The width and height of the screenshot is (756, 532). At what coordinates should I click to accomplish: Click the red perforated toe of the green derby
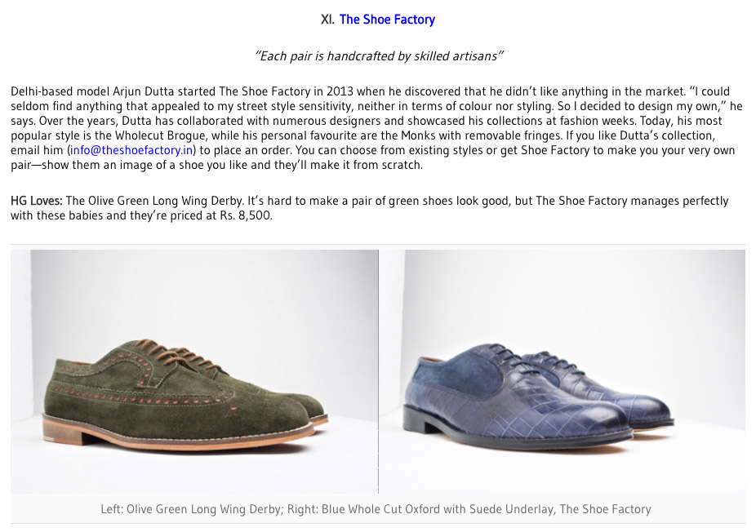(x=270, y=405)
